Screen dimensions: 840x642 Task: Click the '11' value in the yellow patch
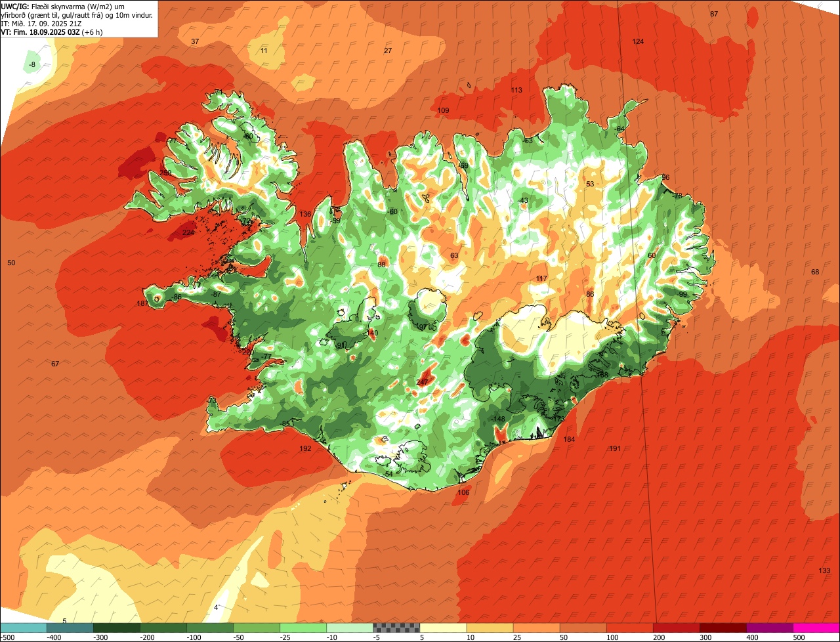point(264,51)
